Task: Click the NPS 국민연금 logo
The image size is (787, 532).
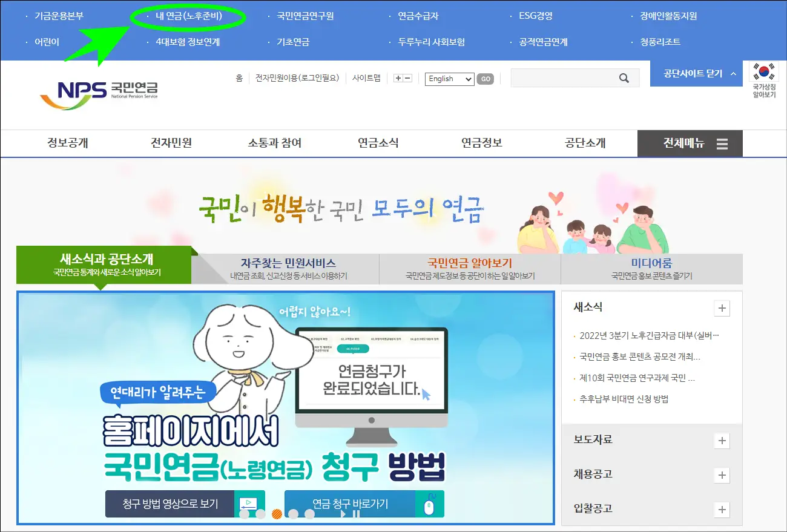Action: tap(99, 95)
